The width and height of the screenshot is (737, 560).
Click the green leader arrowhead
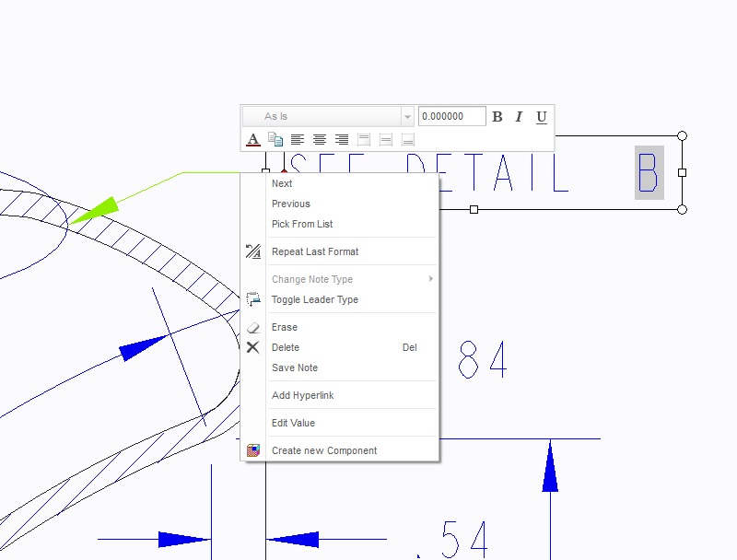94,211
